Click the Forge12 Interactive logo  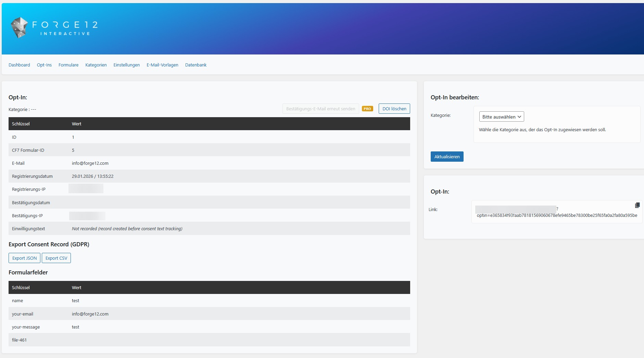[54, 28]
